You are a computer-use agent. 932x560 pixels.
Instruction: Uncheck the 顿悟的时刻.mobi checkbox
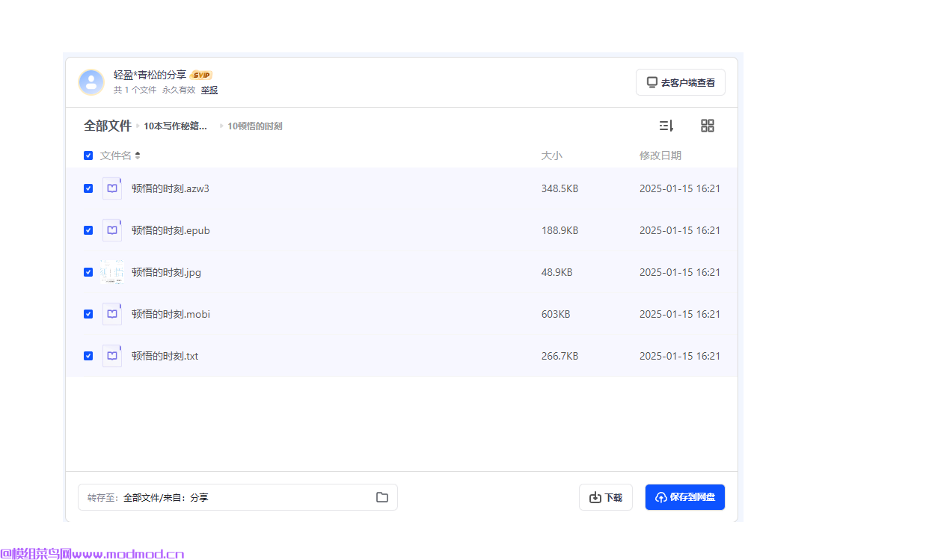coord(88,314)
